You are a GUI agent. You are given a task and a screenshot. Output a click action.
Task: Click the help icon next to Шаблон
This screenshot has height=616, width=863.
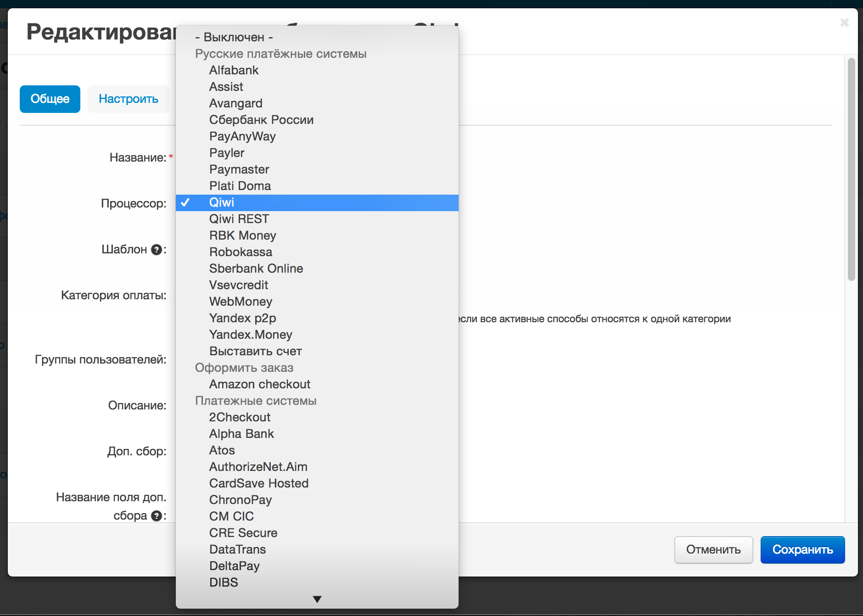coord(157,250)
